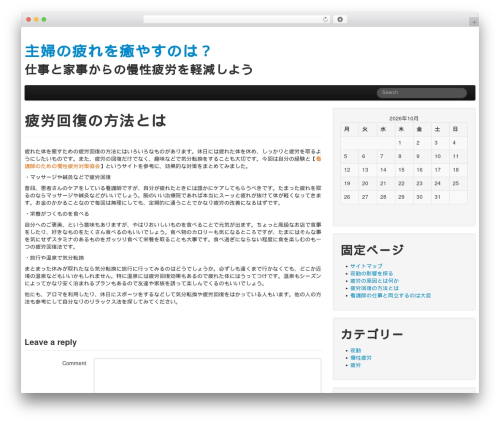Viewport: 500px width, 423px height.
Task: Open the サイトマップ page link
Action: pyautogui.click(x=366, y=266)
